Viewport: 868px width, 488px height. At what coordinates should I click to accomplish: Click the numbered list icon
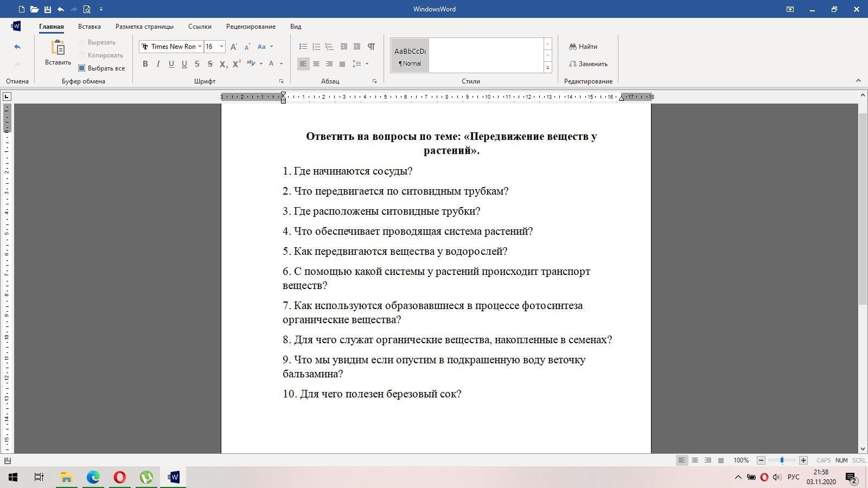click(316, 47)
